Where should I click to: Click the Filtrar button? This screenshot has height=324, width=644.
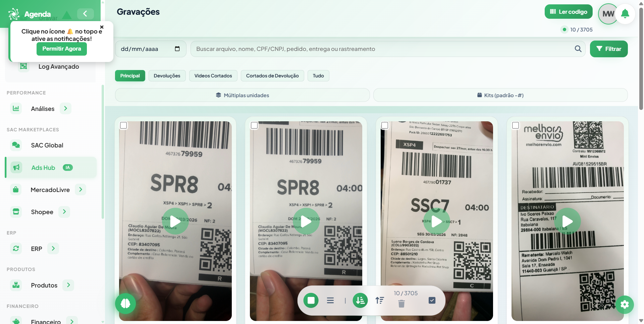[x=609, y=49]
